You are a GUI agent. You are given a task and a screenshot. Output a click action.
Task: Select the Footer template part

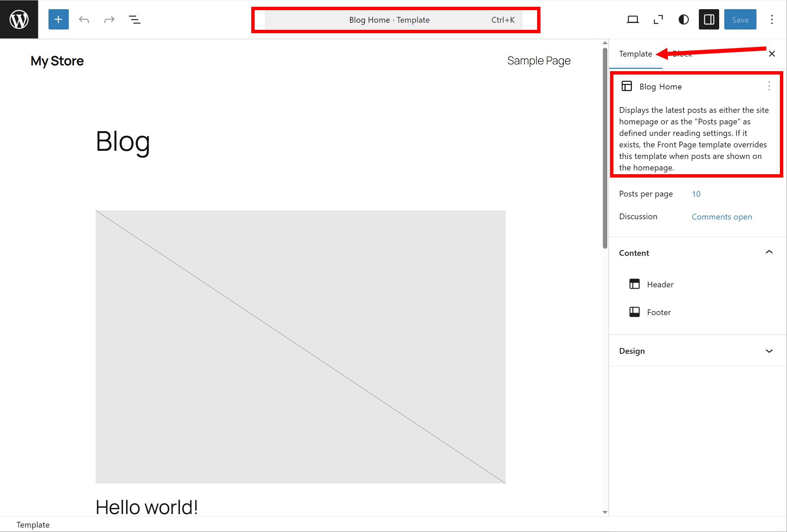click(658, 312)
